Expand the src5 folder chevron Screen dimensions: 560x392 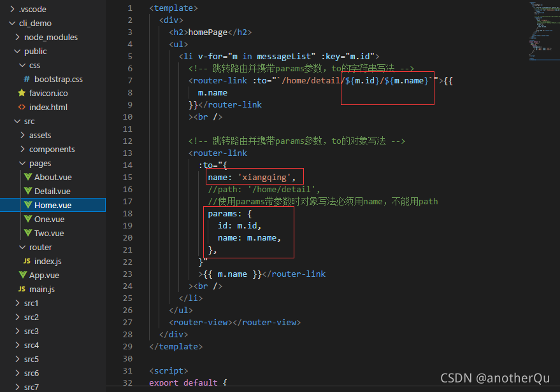point(17,359)
